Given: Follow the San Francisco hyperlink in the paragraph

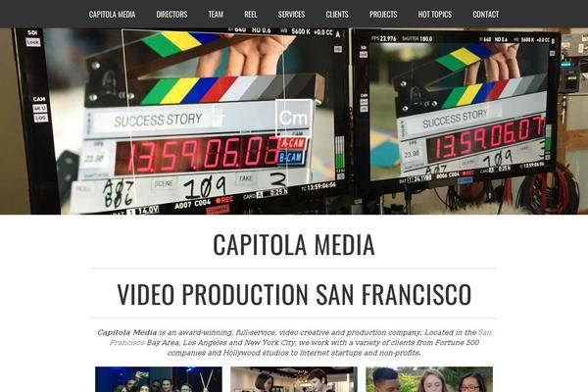Looking at the screenshot, I should 484,332.
